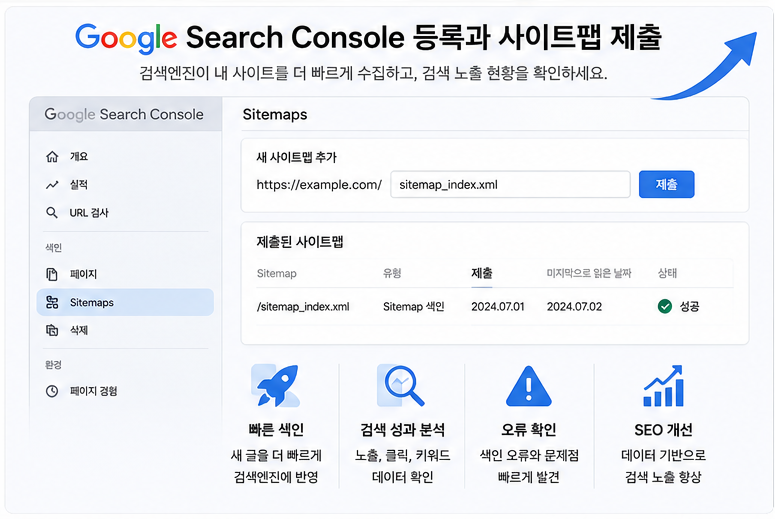Viewport: 775px width, 519px height.
Task: Click the Sitemap 색인 type cell
Action: (x=414, y=306)
